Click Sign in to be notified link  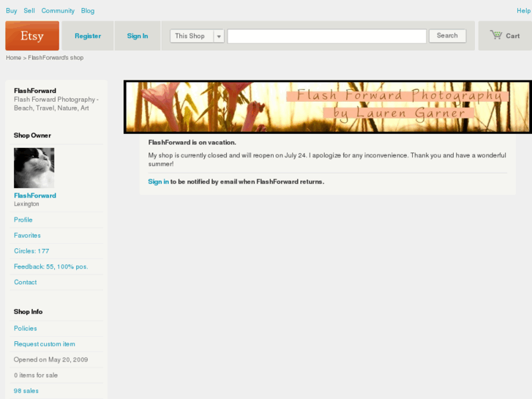[159, 182]
